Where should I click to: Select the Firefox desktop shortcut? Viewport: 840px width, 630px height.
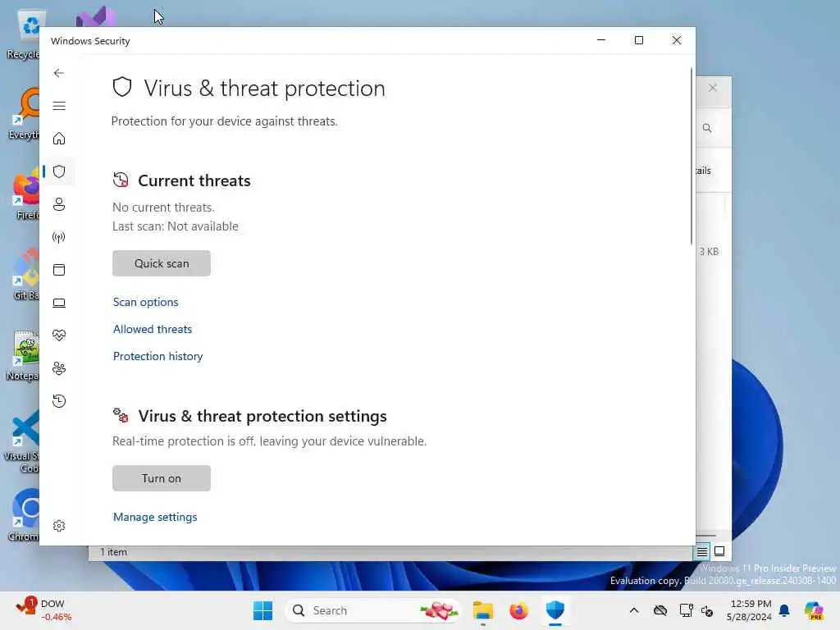coord(24,194)
